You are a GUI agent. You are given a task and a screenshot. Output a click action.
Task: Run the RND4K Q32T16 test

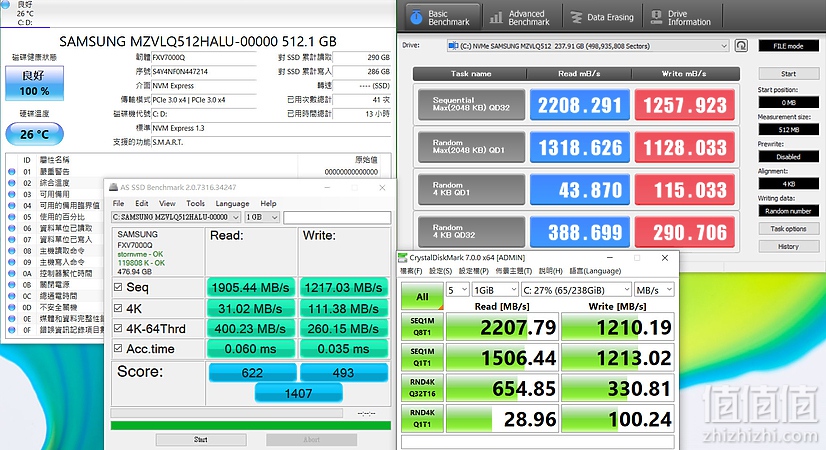pos(422,388)
